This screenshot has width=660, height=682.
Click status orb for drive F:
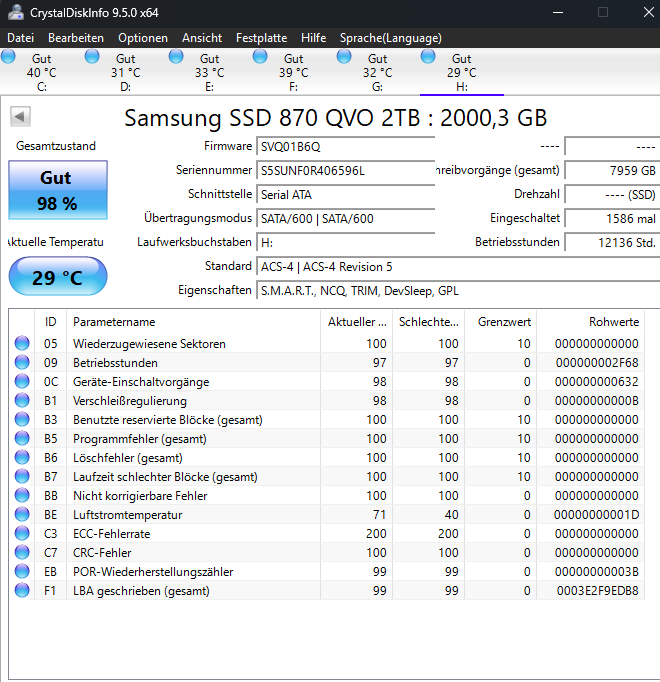[260, 57]
